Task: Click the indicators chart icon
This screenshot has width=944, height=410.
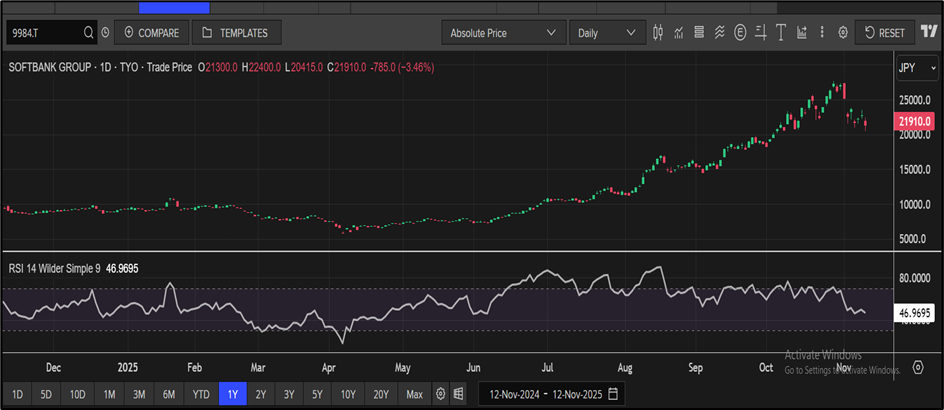Action: [679, 33]
